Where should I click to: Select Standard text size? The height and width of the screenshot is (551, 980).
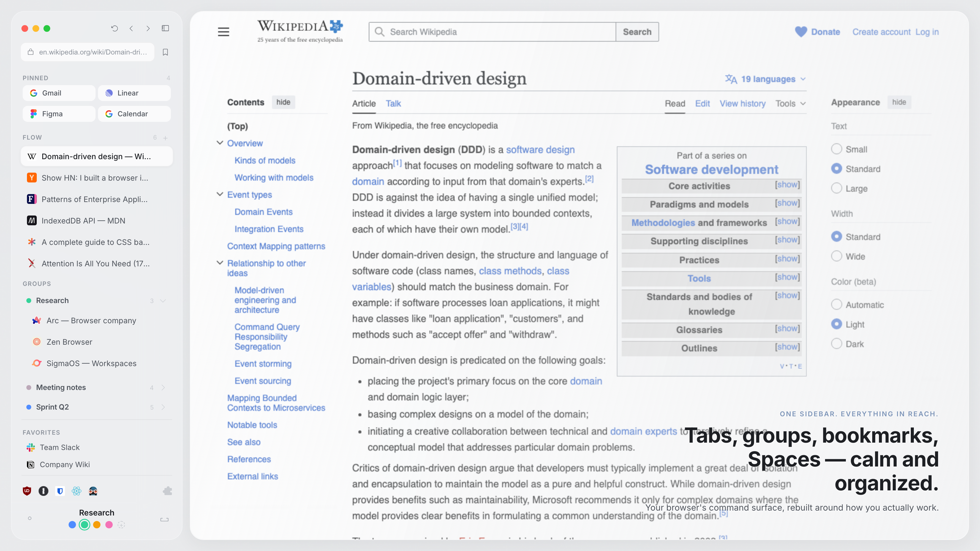836,168
